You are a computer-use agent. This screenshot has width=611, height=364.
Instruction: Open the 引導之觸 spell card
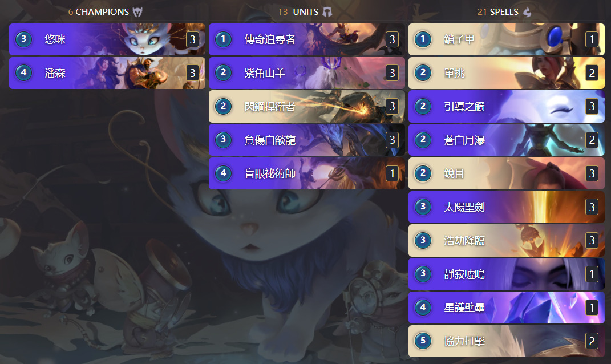506,106
